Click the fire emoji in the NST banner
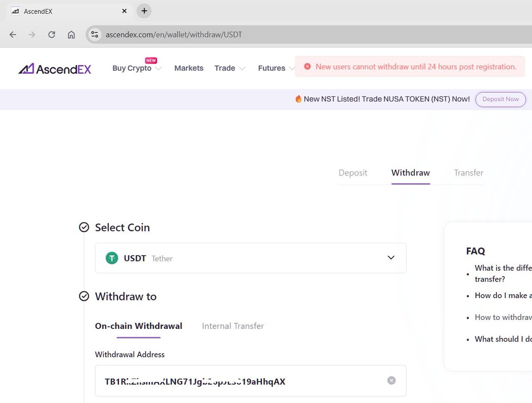 click(298, 99)
